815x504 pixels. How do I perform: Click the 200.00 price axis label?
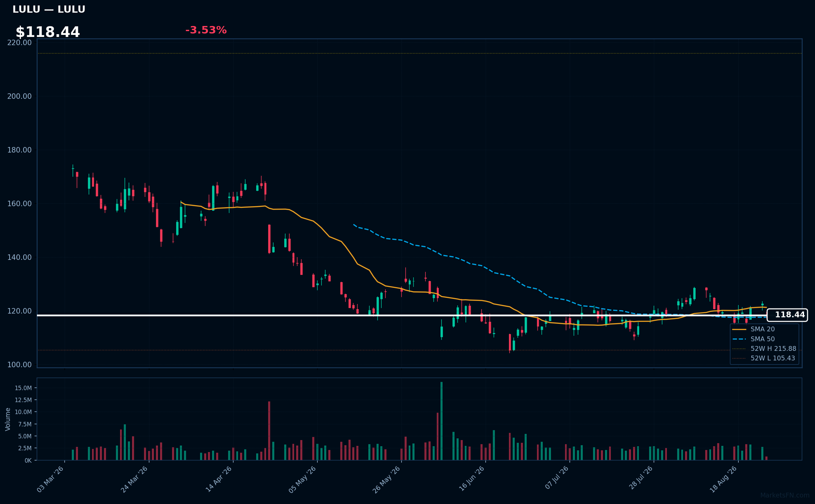[19, 96]
